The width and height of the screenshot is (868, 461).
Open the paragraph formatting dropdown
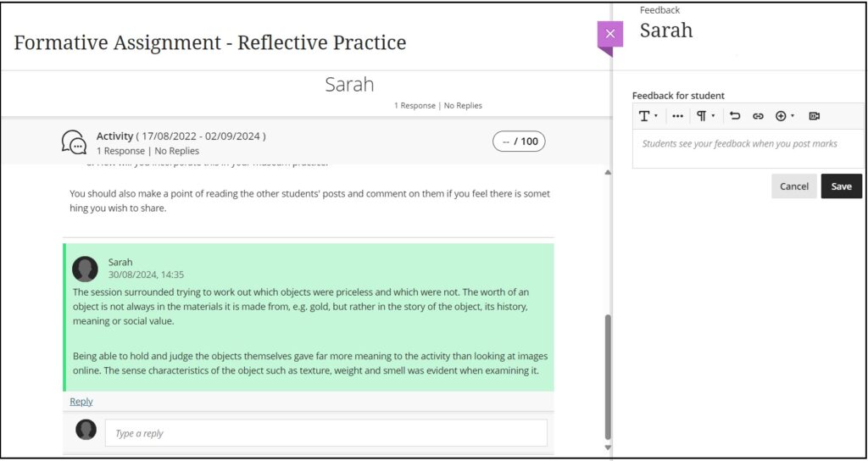tap(706, 116)
